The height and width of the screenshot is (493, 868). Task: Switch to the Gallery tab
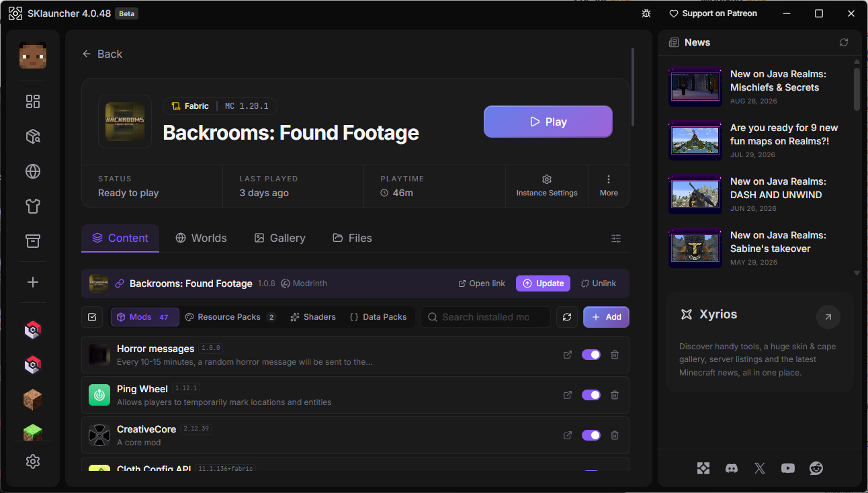point(279,238)
